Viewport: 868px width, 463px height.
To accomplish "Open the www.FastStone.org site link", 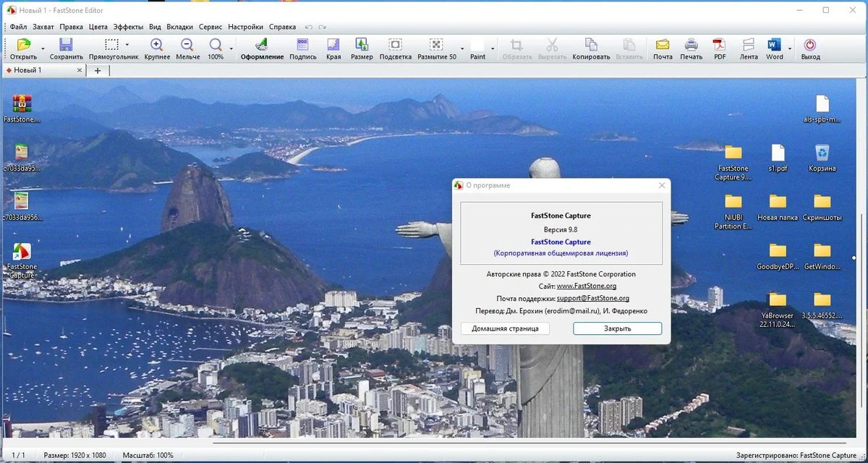I will click(587, 286).
